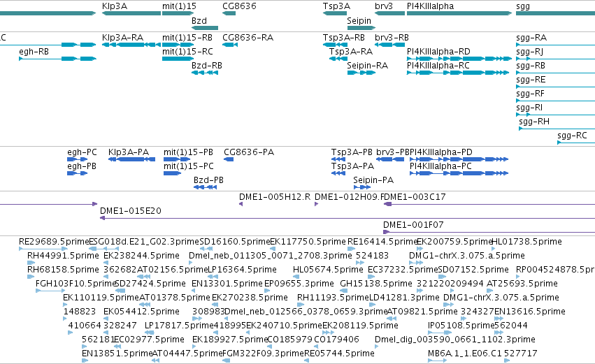Click the 'RH44991.5prime' EST label
Viewport: 595px width, 364px height.
pyautogui.click(x=63, y=256)
